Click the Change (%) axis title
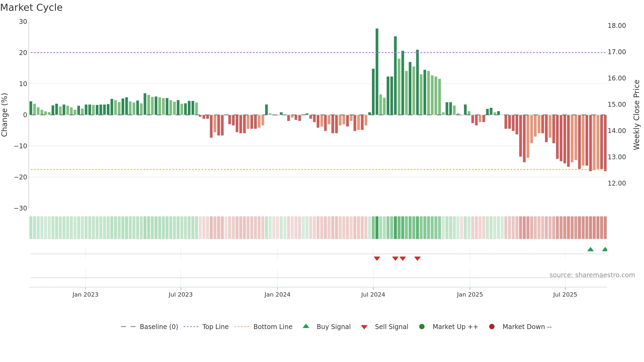Viewport: 644px width, 362px height. (x=4, y=115)
